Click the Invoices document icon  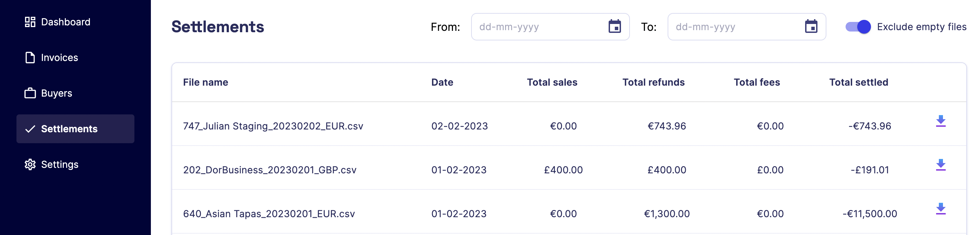pos(30,58)
